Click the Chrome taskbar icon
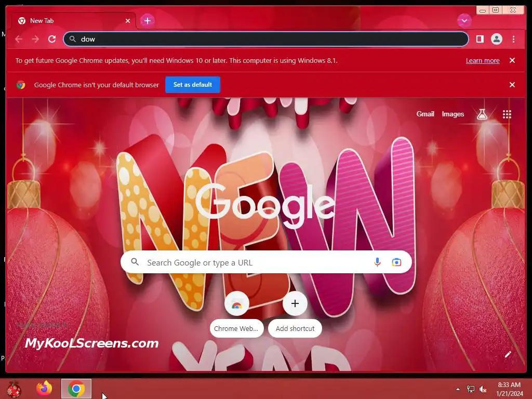The width and height of the screenshot is (532, 399). pos(76,389)
